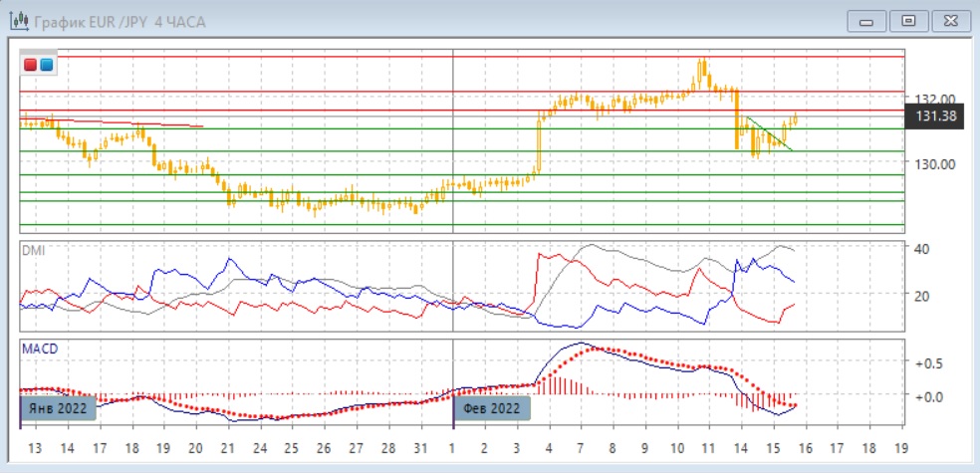This screenshot has height=473, width=980.
Task: Click the 40 level on DMI scale
Action: (922, 248)
